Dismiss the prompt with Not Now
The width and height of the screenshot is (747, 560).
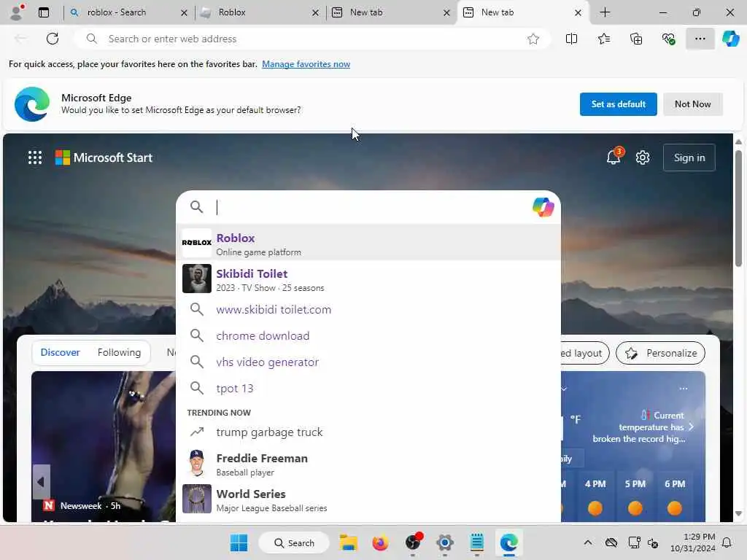692,104
